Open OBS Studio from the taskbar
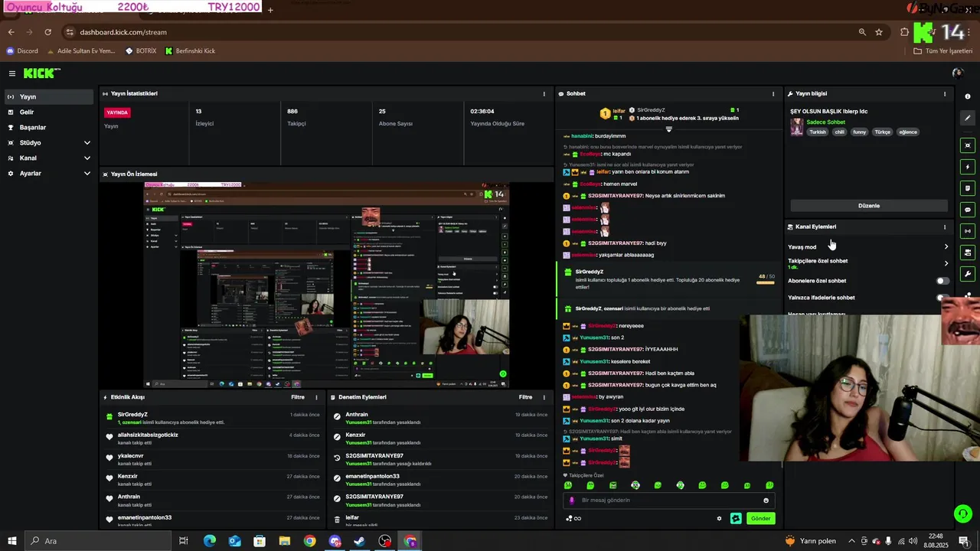980x551 pixels. coord(384,541)
